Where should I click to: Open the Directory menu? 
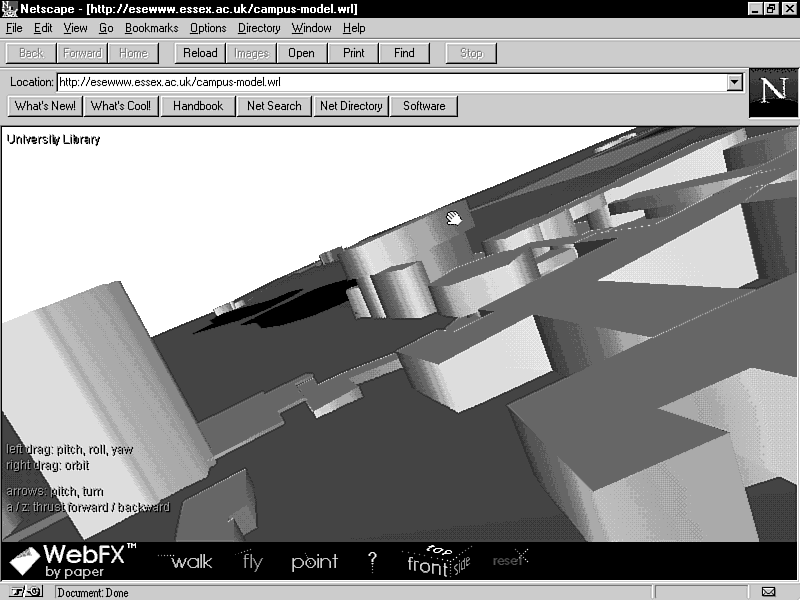tap(259, 28)
